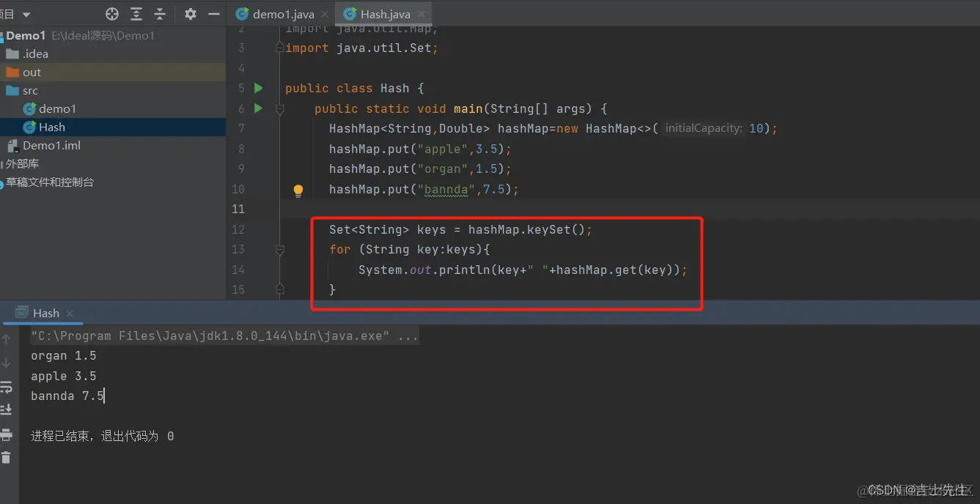Clear console with trash icon
Screen dimensions: 980x504
pos(7,458)
